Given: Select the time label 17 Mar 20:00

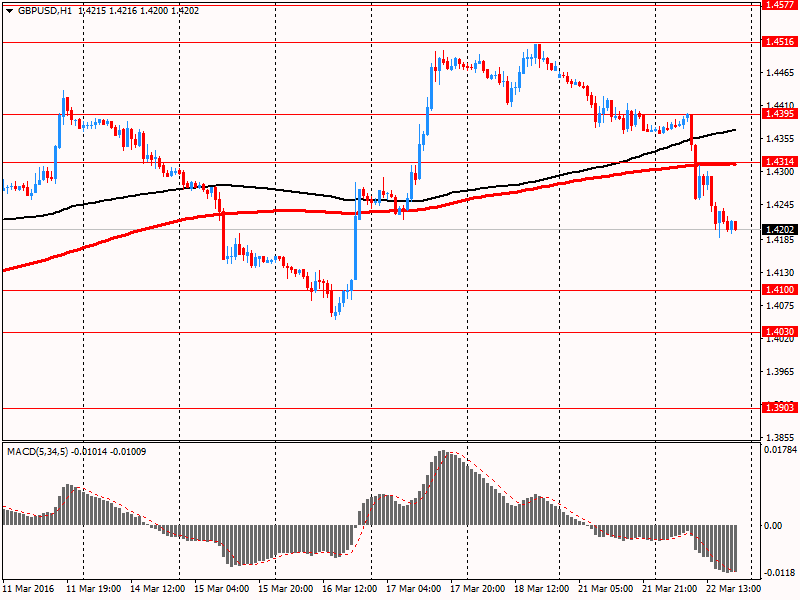Looking at the screenshot, I should pyautogui.click(x=478, y=589).
